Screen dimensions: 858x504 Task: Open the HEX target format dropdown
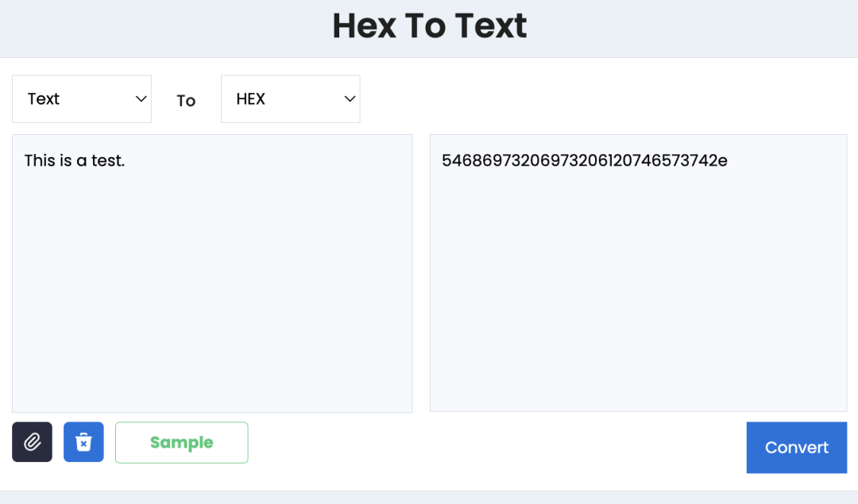pyautogui.click(x=290, y=99)
